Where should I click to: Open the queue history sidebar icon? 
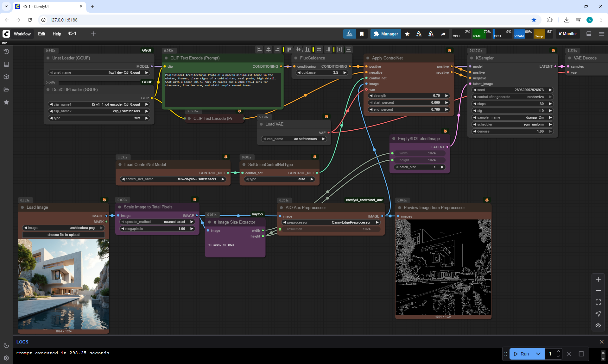coord(6,52)
